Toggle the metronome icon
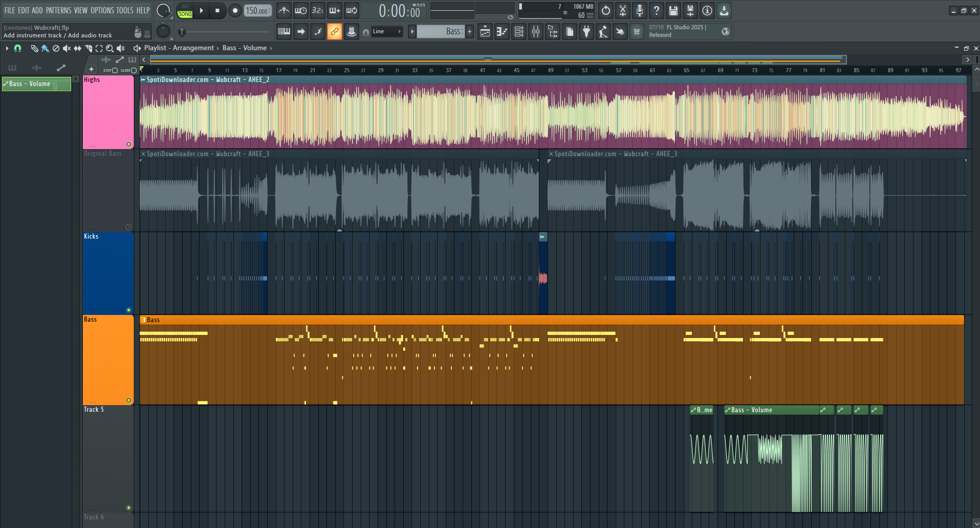Image resolution: width=980 pixels, height=528 pixels. 284,10
